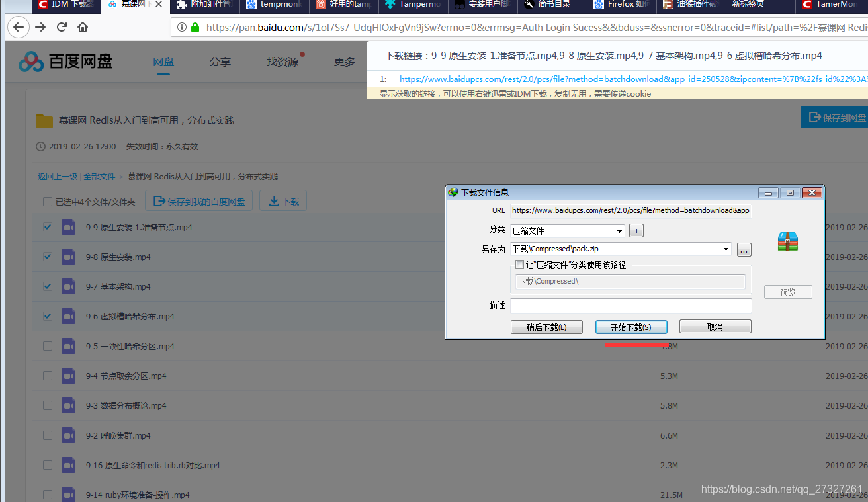Click video file icon for 9-16 原生命令和redis-trib.rb对比.mp4
The width and height of the screenshot is (868, 502).
tap(69, 465)
